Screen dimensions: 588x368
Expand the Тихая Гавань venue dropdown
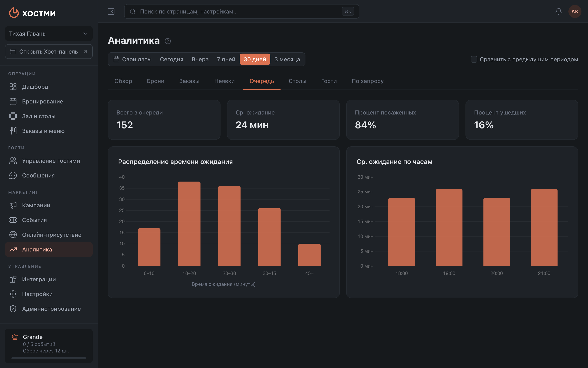click(49, 34)
